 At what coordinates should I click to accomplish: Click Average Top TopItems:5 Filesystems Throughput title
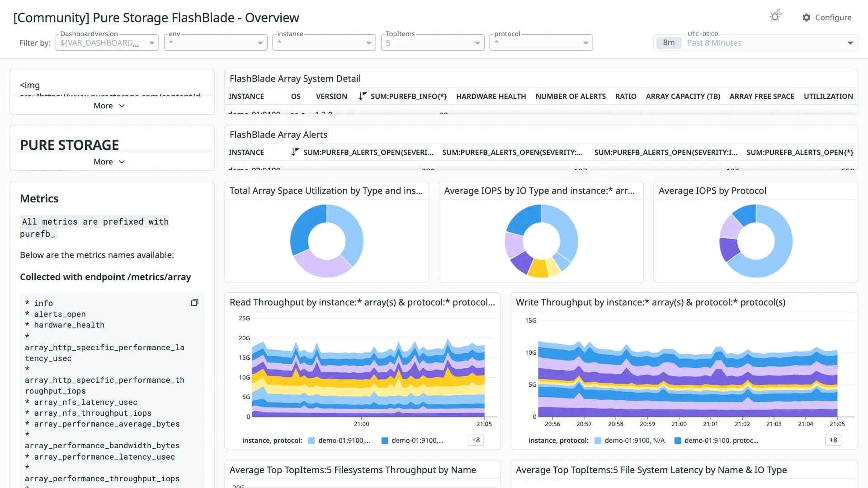click(353, 470)
